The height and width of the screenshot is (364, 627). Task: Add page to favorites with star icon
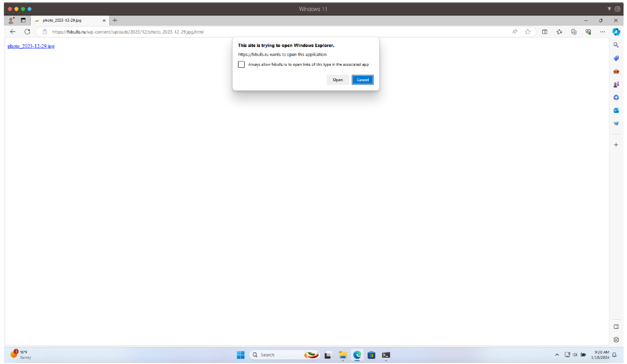click(527, 32)
